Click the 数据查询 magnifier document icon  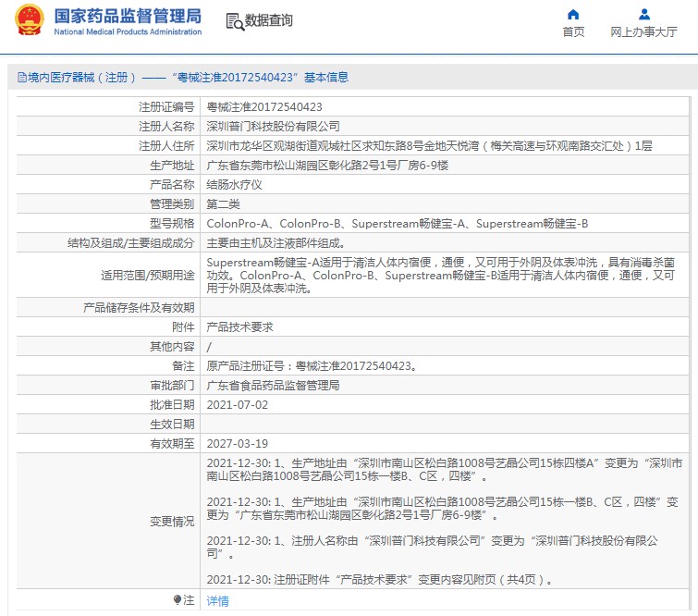pos(234,20)
